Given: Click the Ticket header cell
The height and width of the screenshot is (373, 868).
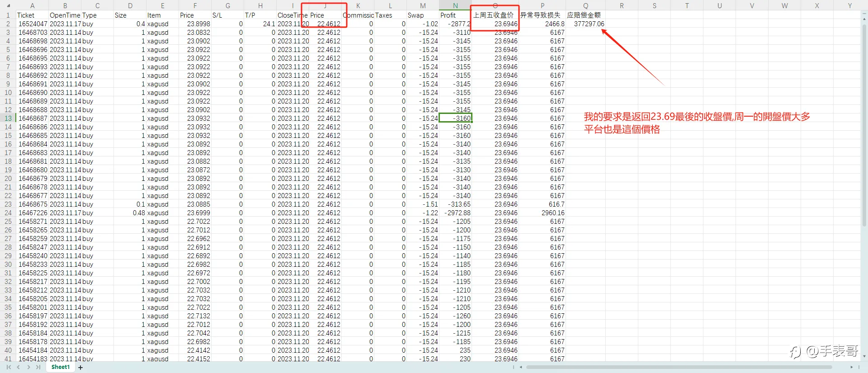Looking at the screenshot, I should tap(33, 15).
